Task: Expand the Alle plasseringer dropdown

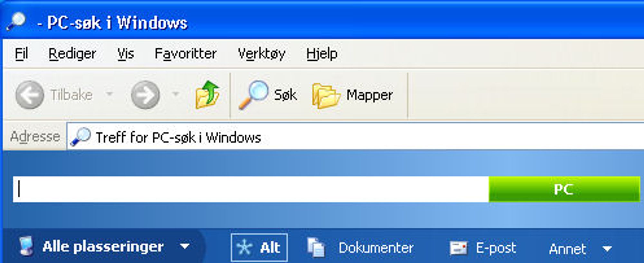Action: click(185, 247)
